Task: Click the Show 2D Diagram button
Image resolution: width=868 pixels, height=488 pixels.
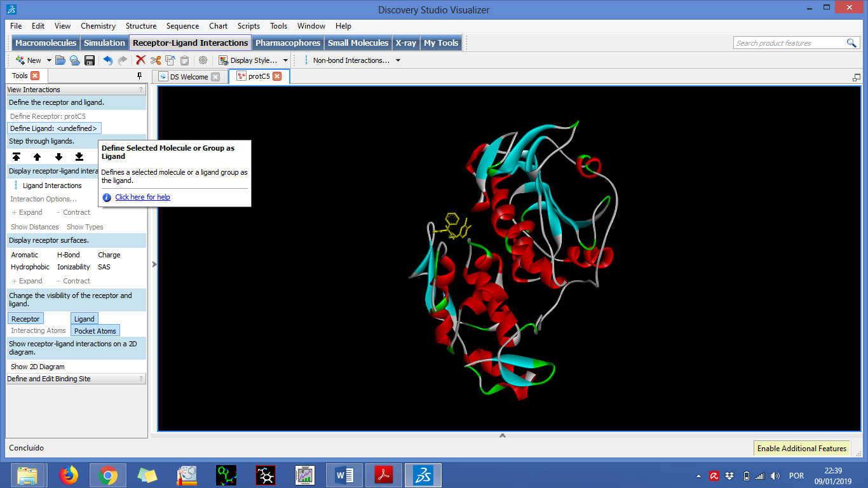Action: [37, 367]
